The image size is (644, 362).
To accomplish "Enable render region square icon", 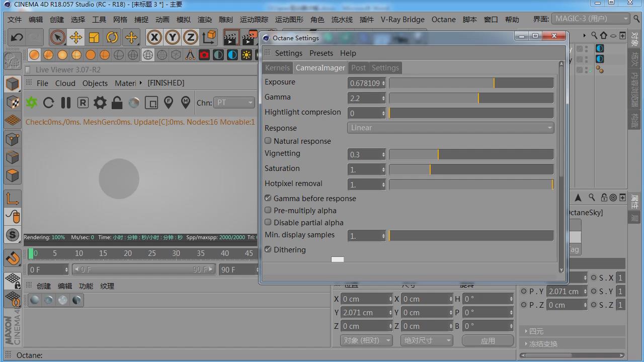I will (151, 103).
